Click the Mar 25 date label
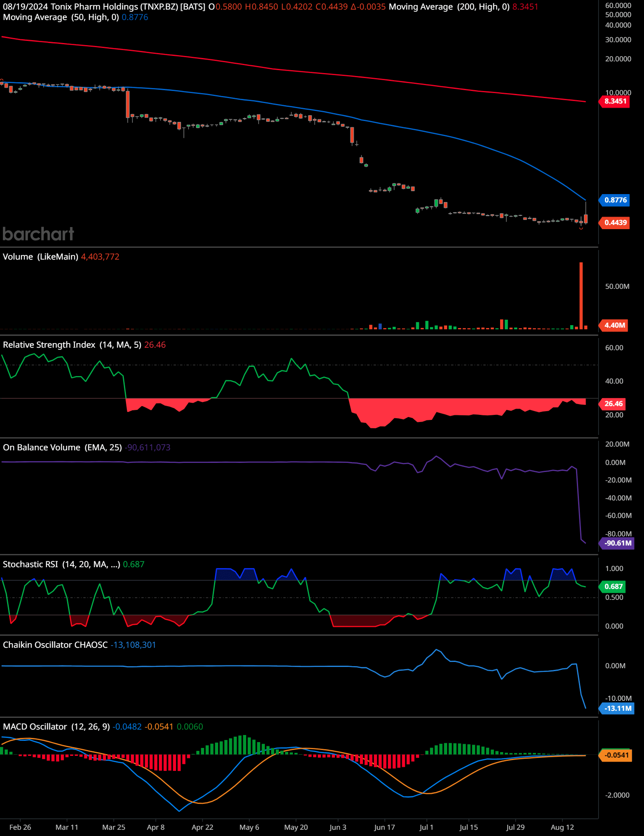 113,827
